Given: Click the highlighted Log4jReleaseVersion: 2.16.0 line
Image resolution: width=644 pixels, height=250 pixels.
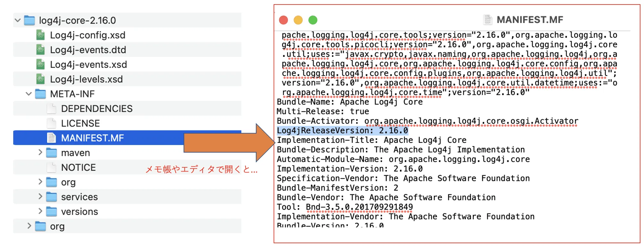Looking at the screenshot, I should 342,130.
